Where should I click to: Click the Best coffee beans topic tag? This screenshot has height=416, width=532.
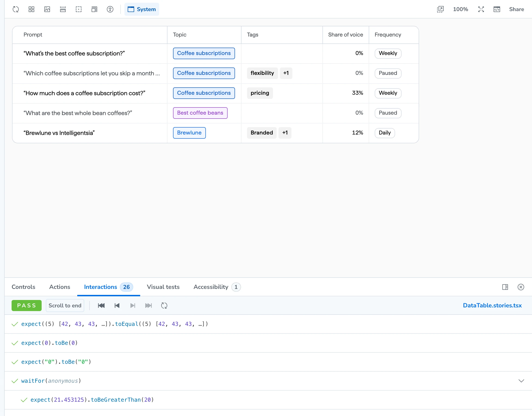point(200,113)
